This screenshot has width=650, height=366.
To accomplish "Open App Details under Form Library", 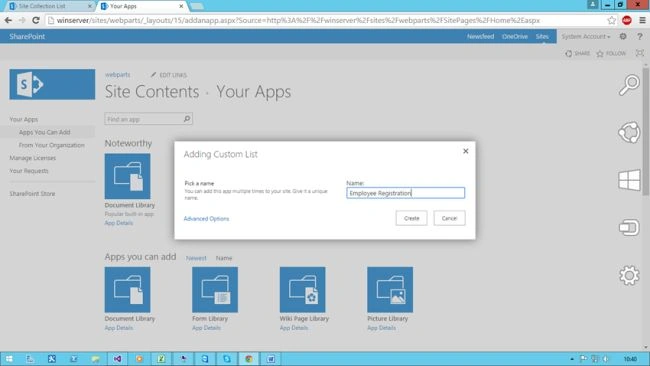I will [x=206, y=328].
